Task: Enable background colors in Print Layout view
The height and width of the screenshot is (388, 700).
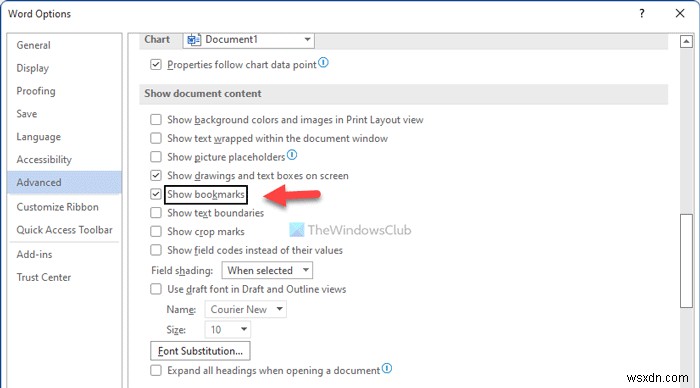Action: 156,120
